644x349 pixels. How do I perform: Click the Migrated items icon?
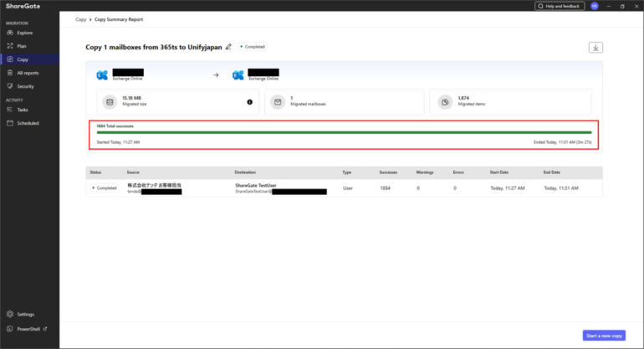[446, 102]
